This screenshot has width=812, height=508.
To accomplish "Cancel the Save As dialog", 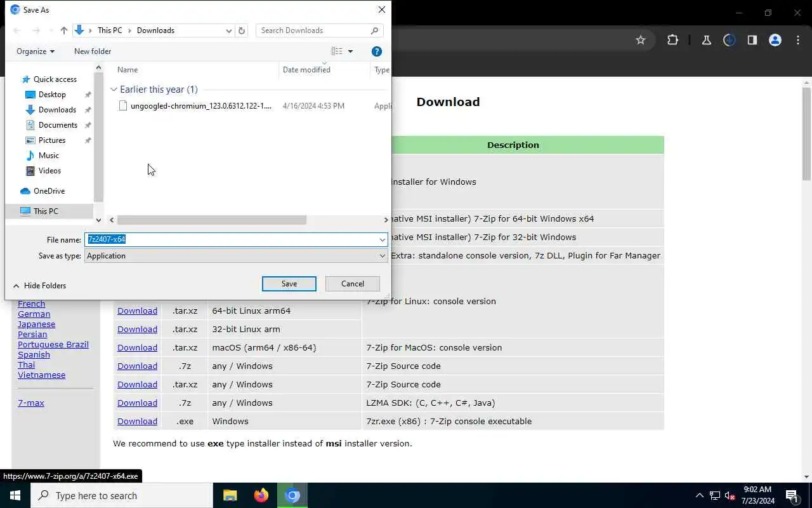I will click(353, 284).
